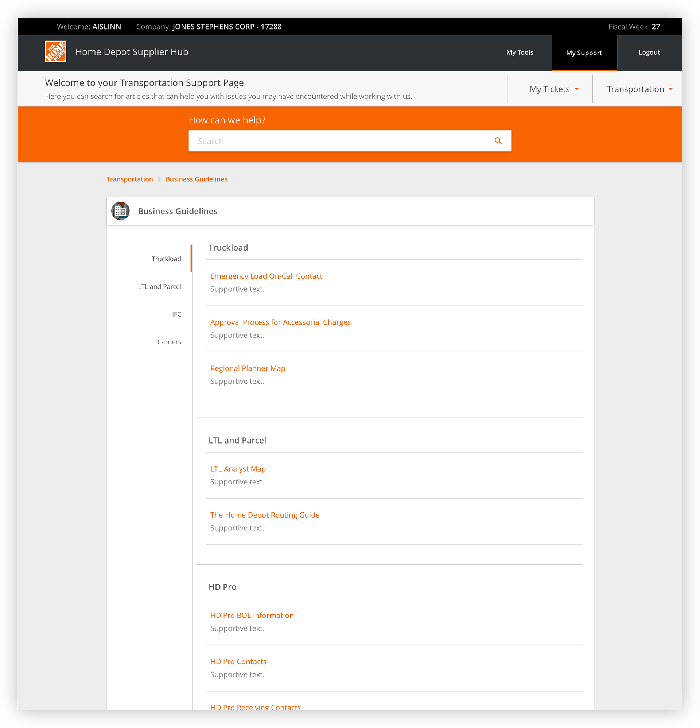
Task: Open Approval Process for Accessorial Charges
Action: 280,322
